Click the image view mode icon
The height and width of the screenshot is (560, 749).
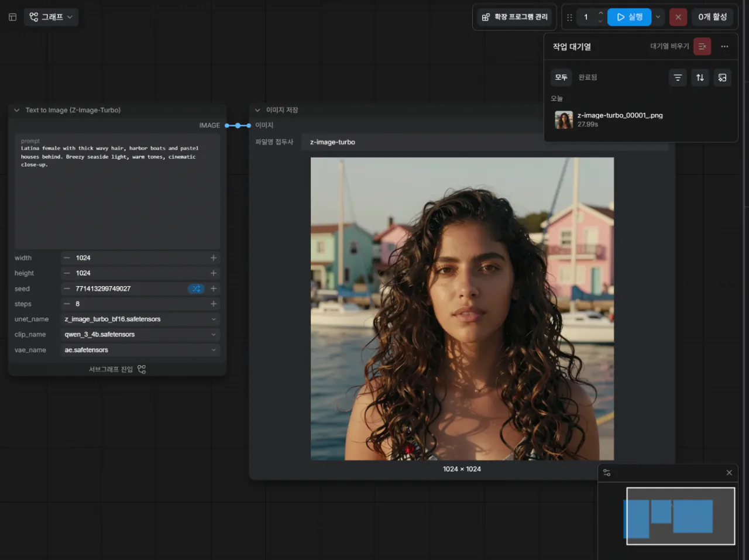[723, 77]
